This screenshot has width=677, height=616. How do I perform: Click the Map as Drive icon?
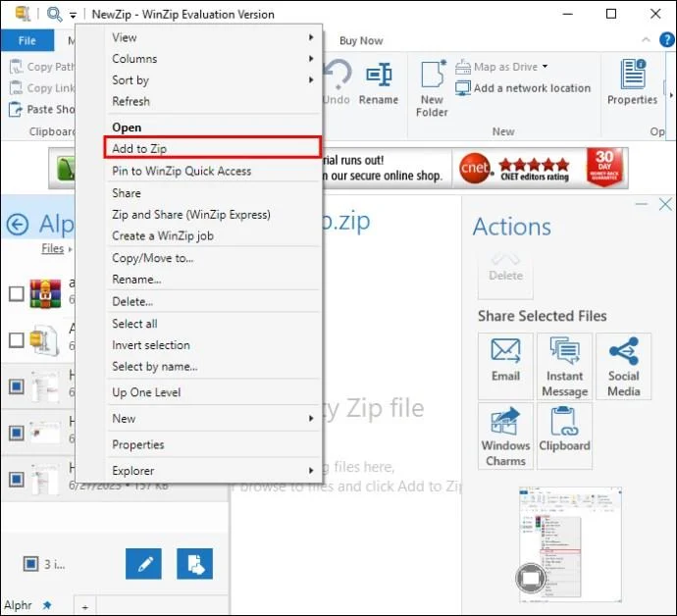click(x=463, y=67)
